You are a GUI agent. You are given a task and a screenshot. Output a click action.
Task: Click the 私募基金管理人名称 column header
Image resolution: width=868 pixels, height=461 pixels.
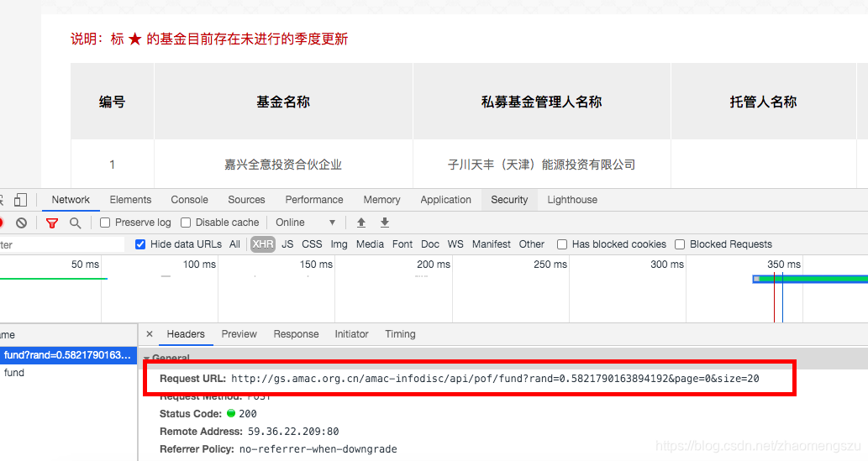(x=541, y=102)
